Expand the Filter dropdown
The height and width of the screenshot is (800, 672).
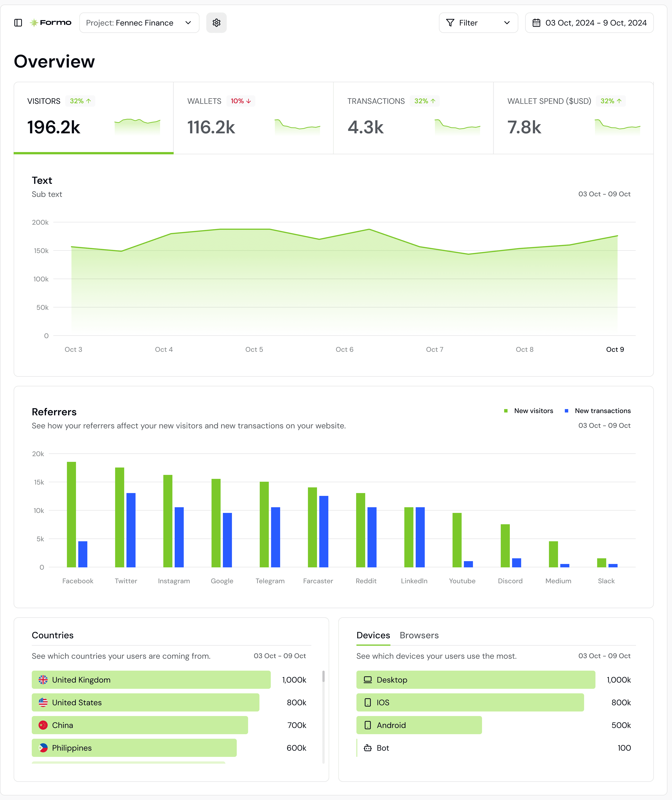[478, 23]
